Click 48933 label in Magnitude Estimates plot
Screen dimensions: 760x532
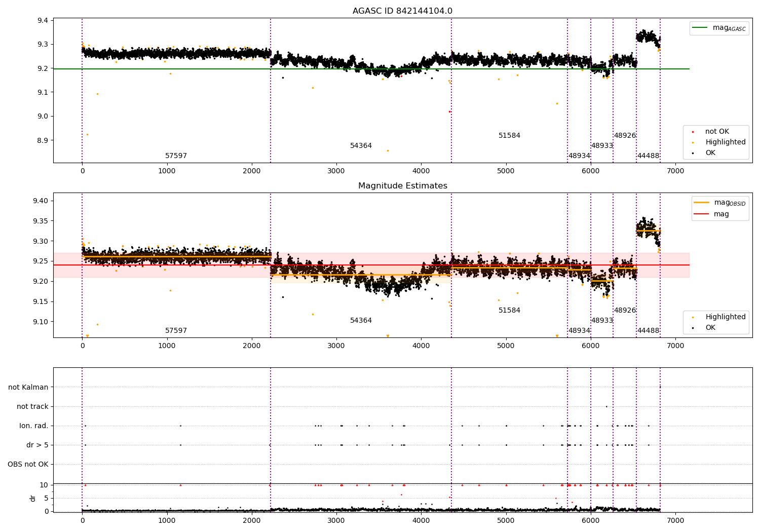pyautogui.click(x=602, y=321)
